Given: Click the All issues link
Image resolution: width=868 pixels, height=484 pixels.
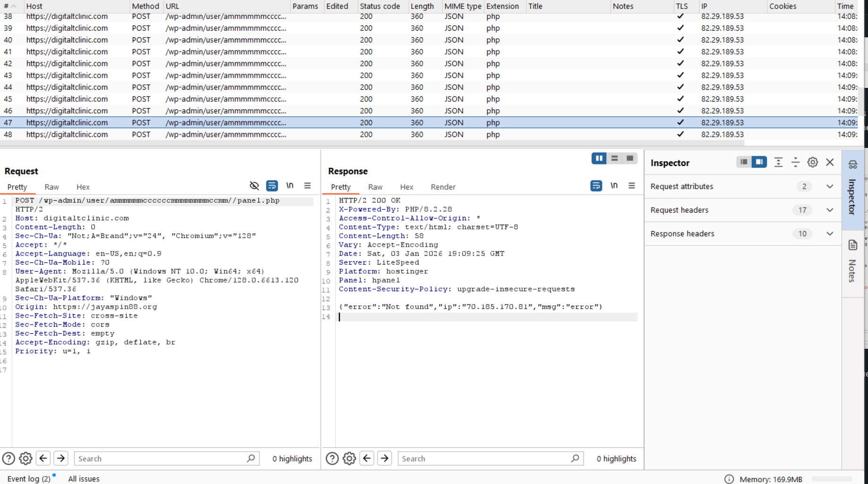Looking at the screenshot, I should pos(84,479).
